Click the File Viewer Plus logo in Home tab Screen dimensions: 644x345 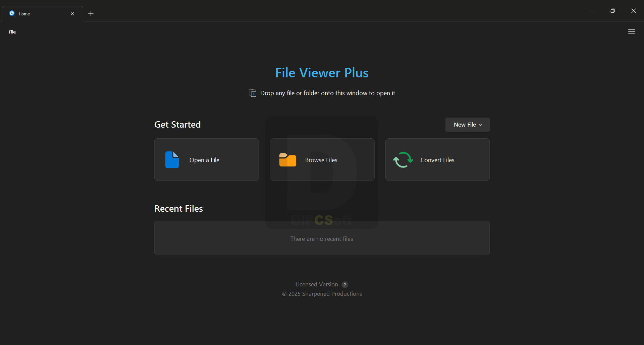click(x=12, y=13)
